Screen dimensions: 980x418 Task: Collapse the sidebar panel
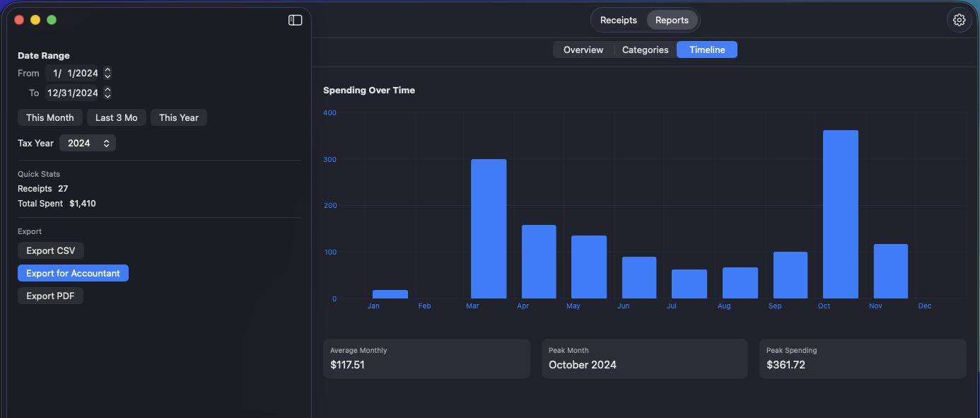[x=294, y=20]
